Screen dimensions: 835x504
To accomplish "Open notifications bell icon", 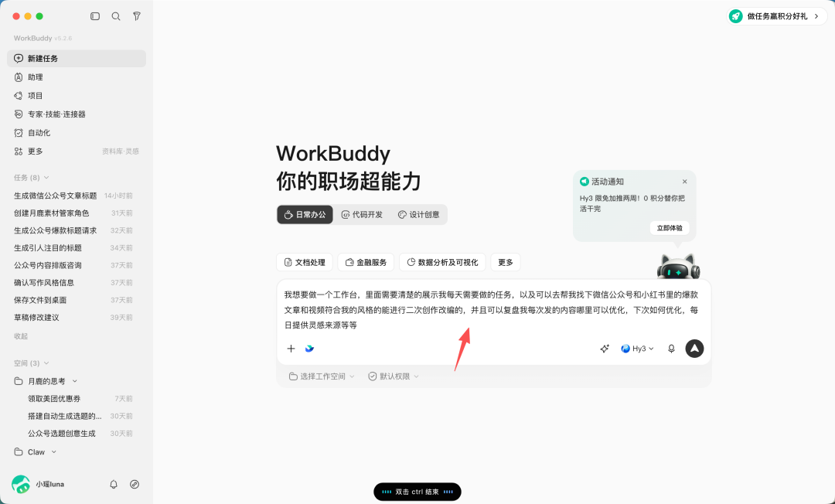I will coord(114,485).
